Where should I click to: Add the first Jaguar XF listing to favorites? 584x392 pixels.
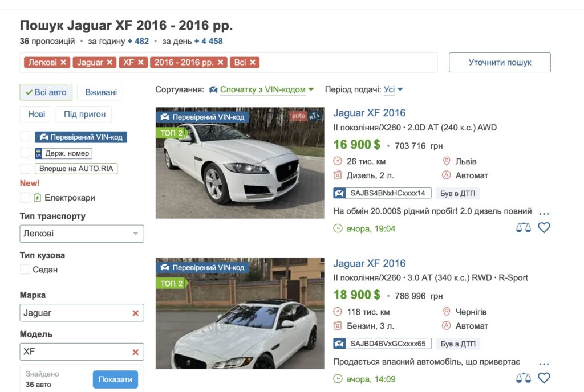pos(544,227)
